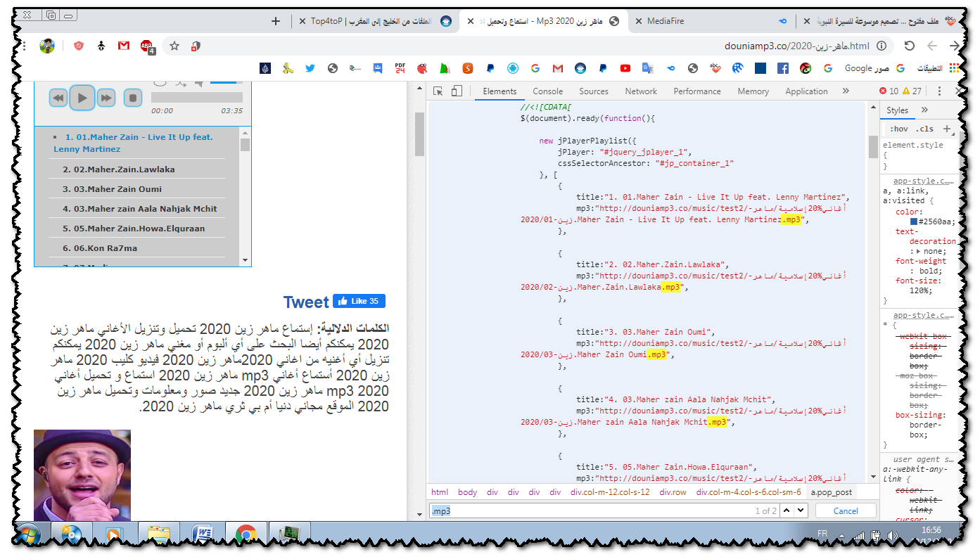Stop playback with the stop button
The width and height of the screenshot is (980, 559).
pos(133,98)
